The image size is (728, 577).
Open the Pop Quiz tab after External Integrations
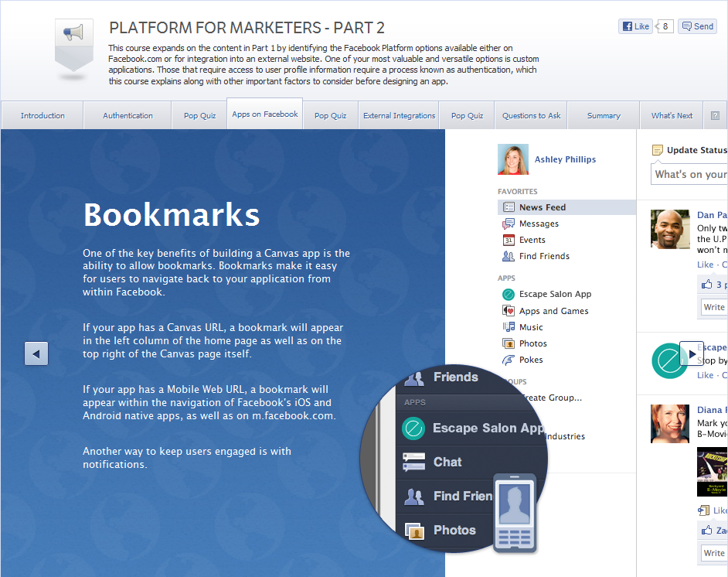[467, 116]
